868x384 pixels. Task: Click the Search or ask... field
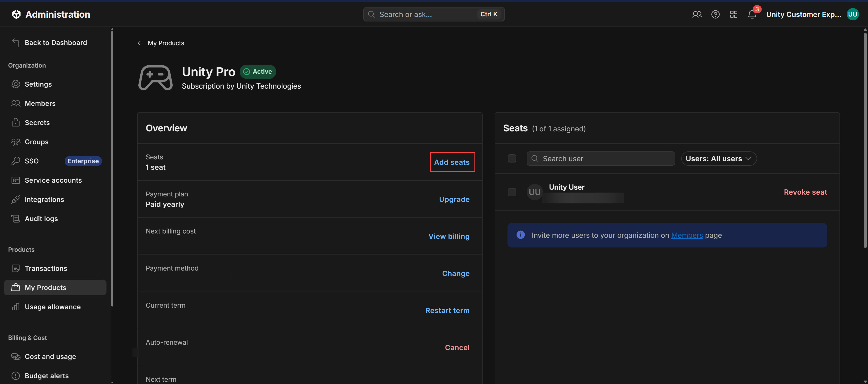[434, 14]
